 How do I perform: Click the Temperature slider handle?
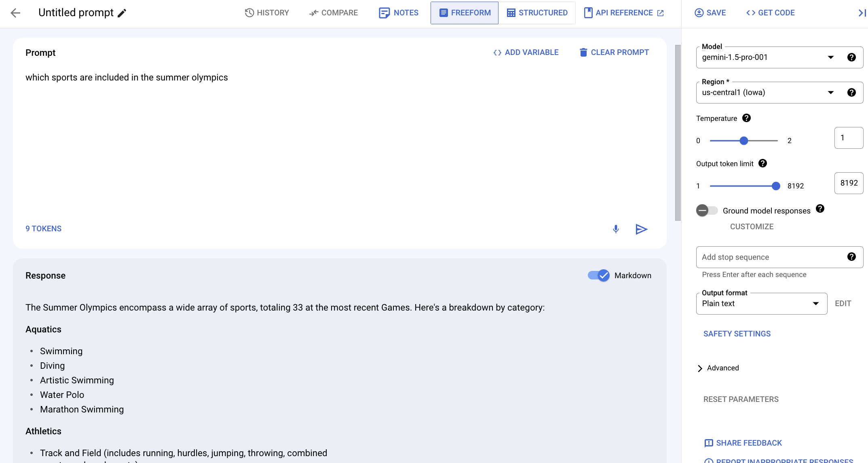[x=743, y=141]
